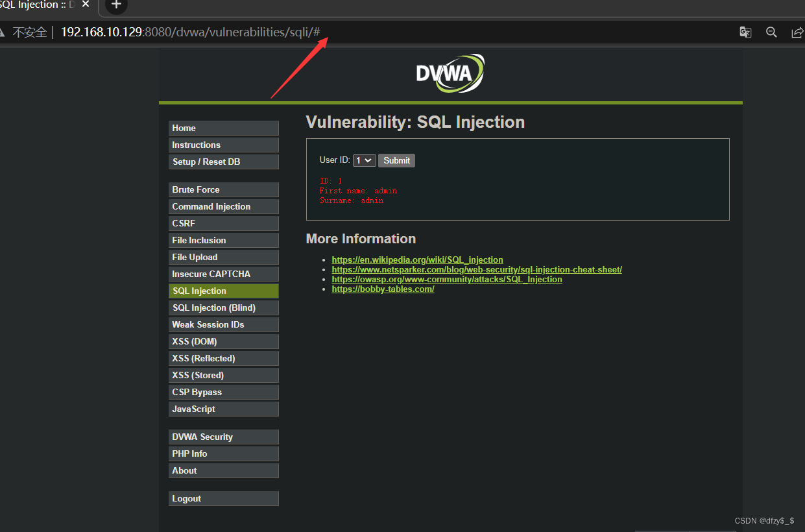The image size is (805, 532).
Task: Click the share page icon in address bar
Action: click(x=797, y=32)
